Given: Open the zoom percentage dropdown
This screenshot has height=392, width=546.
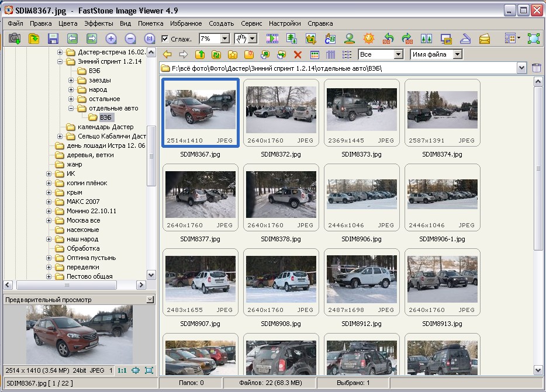Looking at the screenshot, I should click(x=225, y=39).
